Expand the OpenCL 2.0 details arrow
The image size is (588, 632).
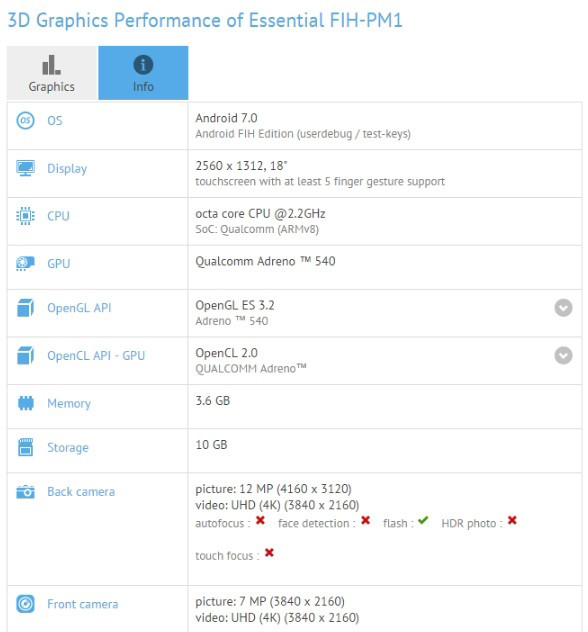pos(563,356)
